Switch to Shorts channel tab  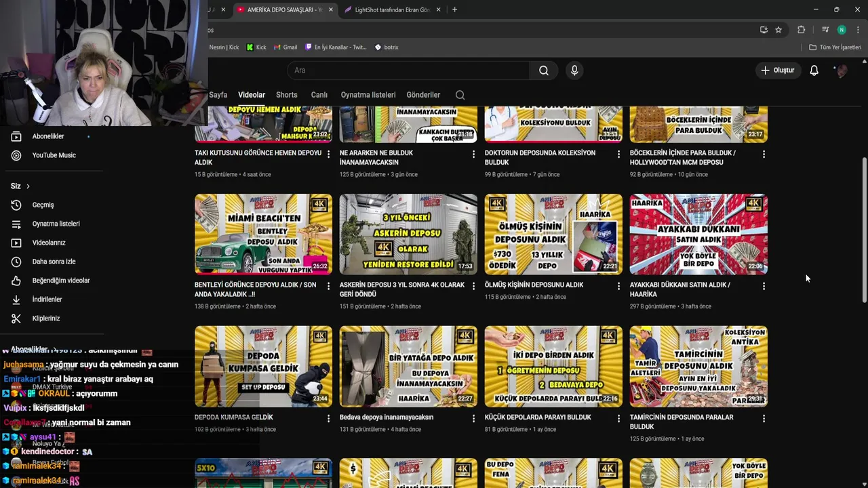pos(286,95)
